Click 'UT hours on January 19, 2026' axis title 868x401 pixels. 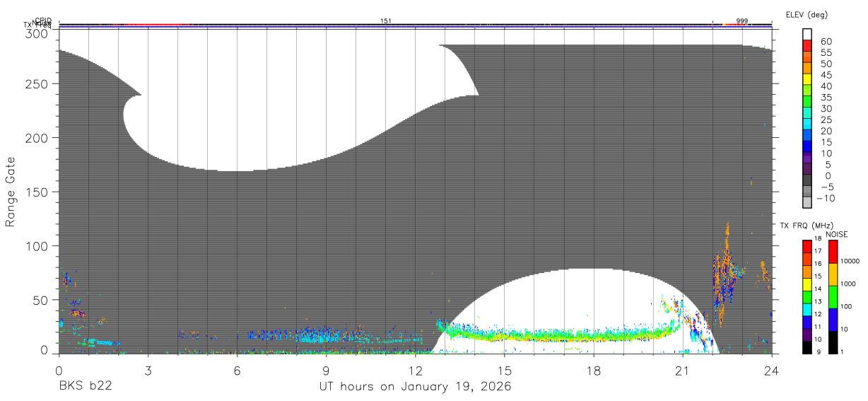pos(415,387)
